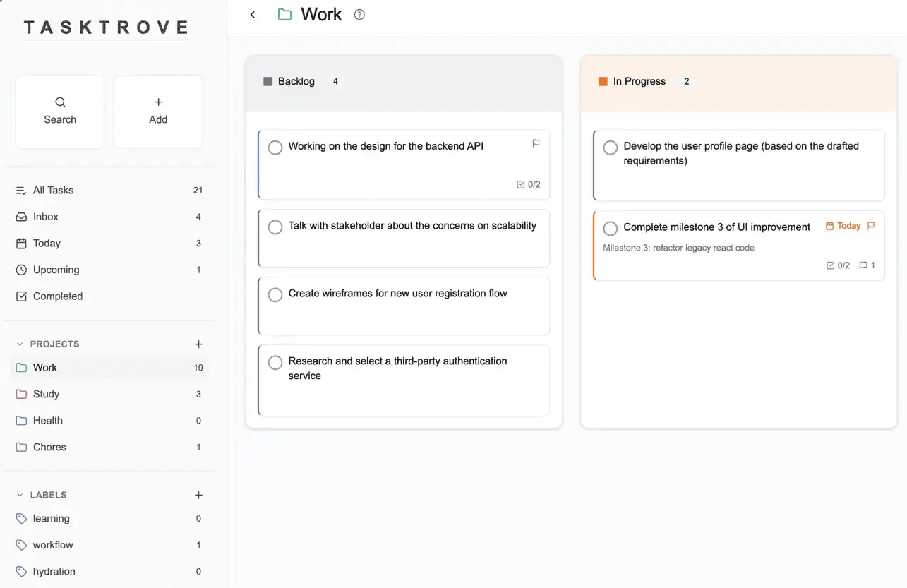Image resolution: width=907 pixels, height=588 pixels.
Task: Check off 'Create wireframes' task circle
Action: coord(275,295)
